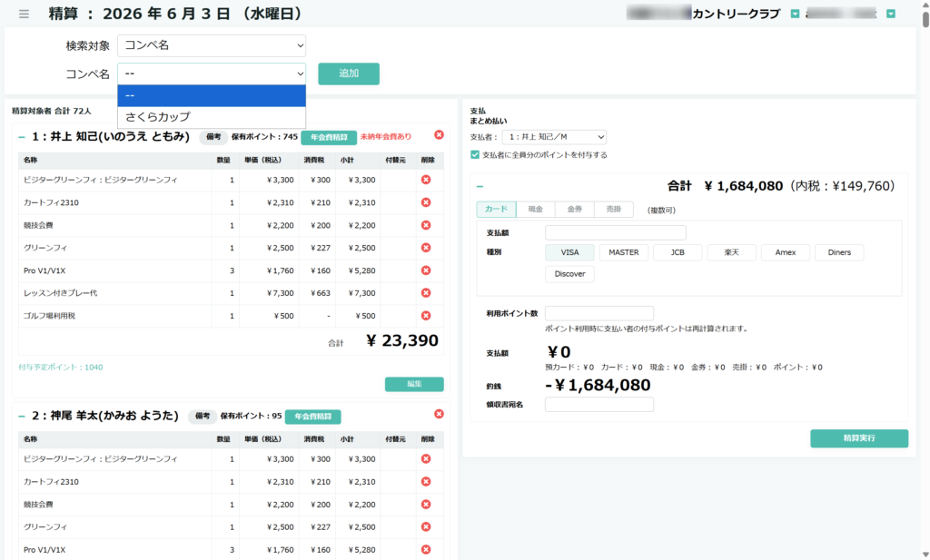Click the teal user dropdown icon at top right
Viewport: 930px width, 560px height.
(890, 14)
